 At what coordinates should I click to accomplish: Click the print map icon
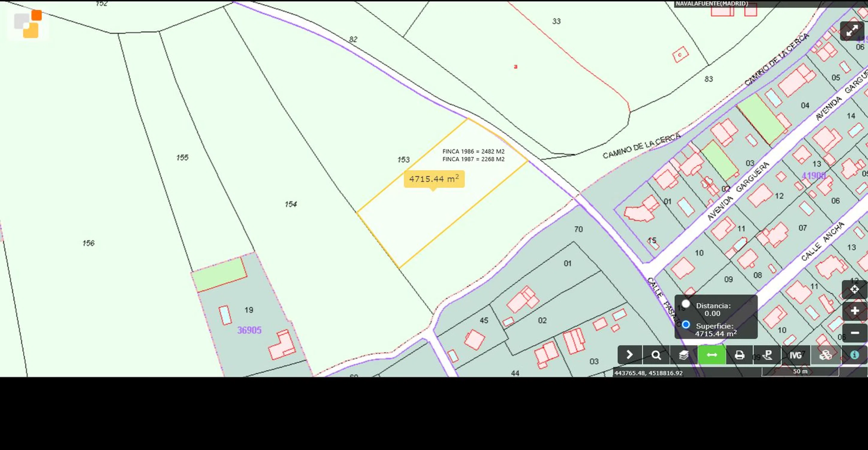pos(740,355)
